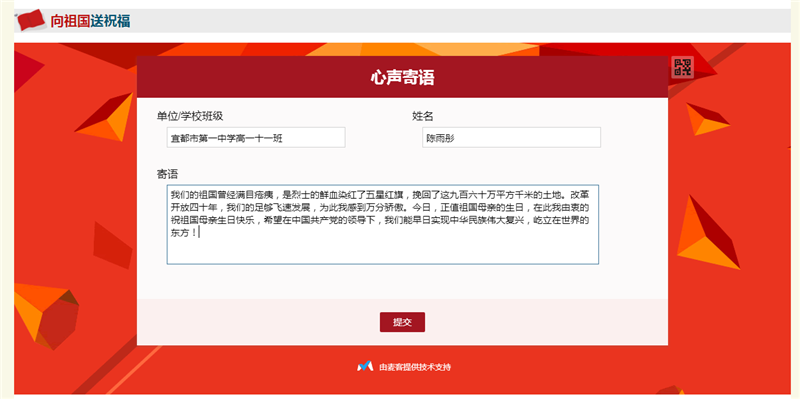800x399 pixels.
Task: Open the 由麦客提供技术支持 link
Action: coord(415,367)
